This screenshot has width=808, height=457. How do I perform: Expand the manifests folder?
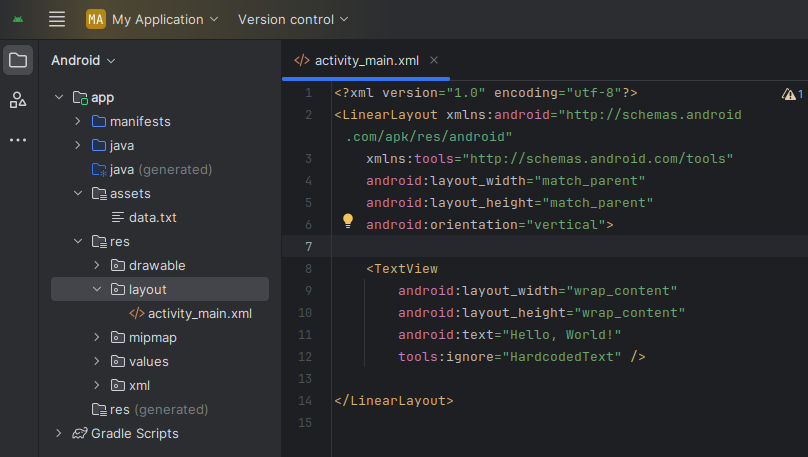(x=78, y=121)
